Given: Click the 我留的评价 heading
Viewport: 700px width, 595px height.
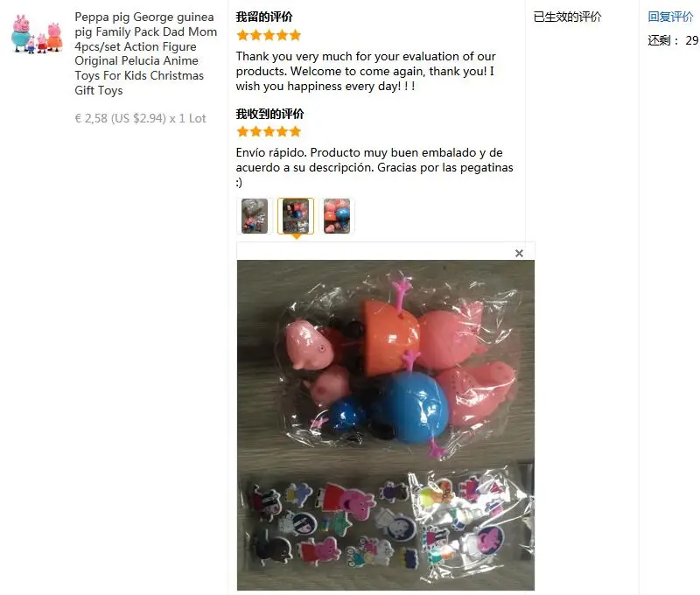Looking at the screenshot, I should coord(264,17).
